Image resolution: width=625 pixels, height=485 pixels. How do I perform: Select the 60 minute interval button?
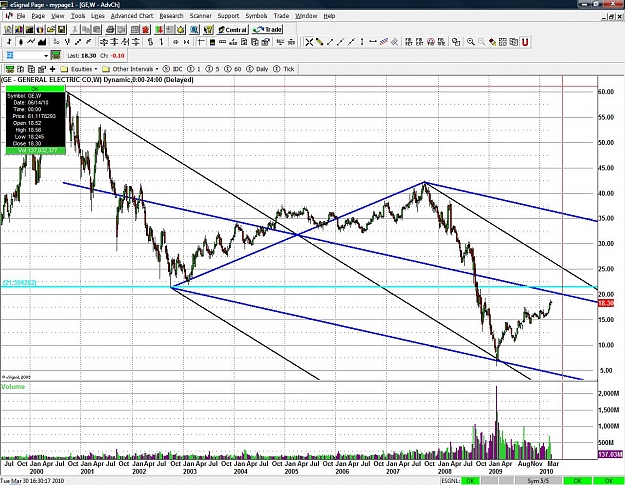tap(233, 69)
